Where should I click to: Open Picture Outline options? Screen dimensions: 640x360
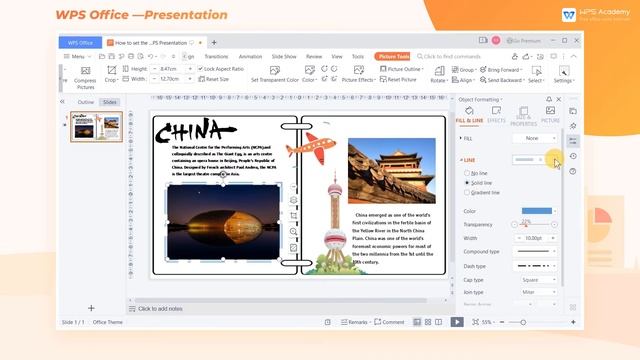coord(402,69)
